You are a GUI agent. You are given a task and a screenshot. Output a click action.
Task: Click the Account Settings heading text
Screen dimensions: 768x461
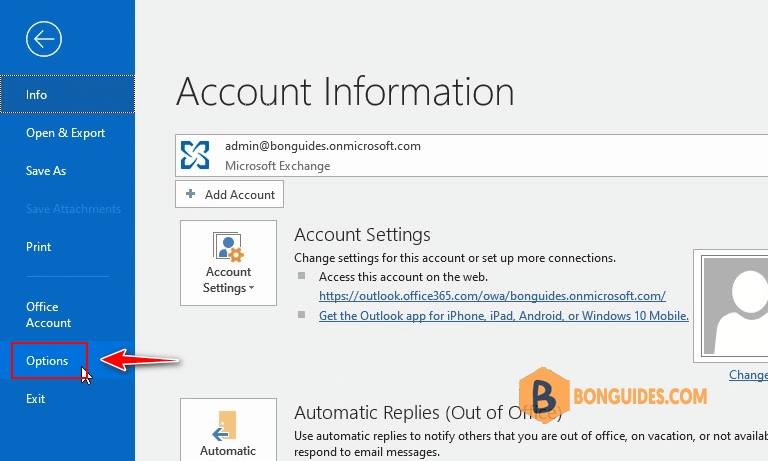point(362,235)
